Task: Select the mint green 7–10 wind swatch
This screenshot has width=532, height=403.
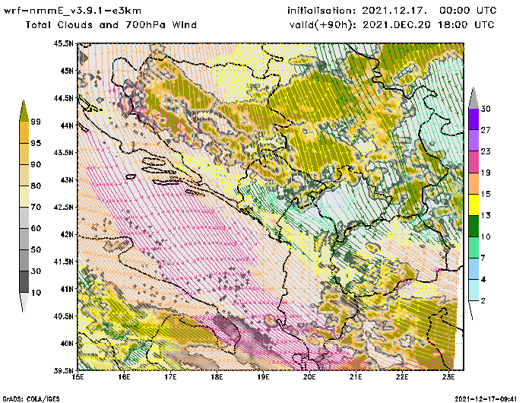Action: coord(473,248)
